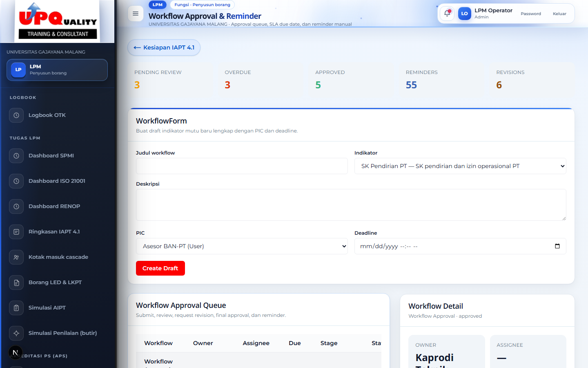Open the notifications bell
The width and height of the screenshot is (588, 368).
click(x=447, y=13)
